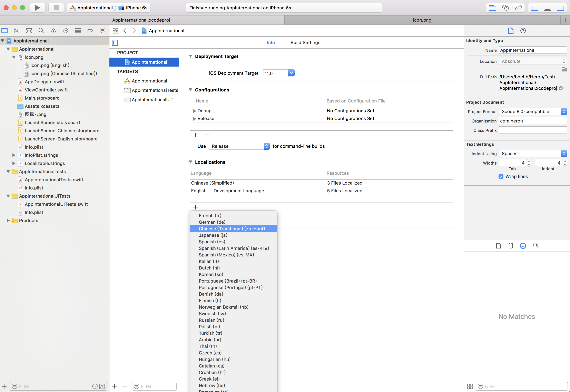
Task: Choose Chinese (Traditional) (zh-Hant) from list
Action: coord(234,229)
